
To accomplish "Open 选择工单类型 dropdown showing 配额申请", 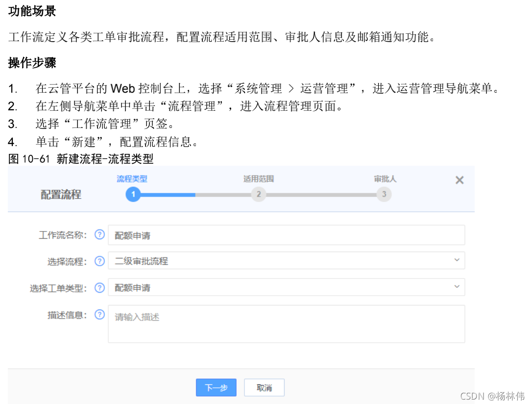I will click(287, 287).
